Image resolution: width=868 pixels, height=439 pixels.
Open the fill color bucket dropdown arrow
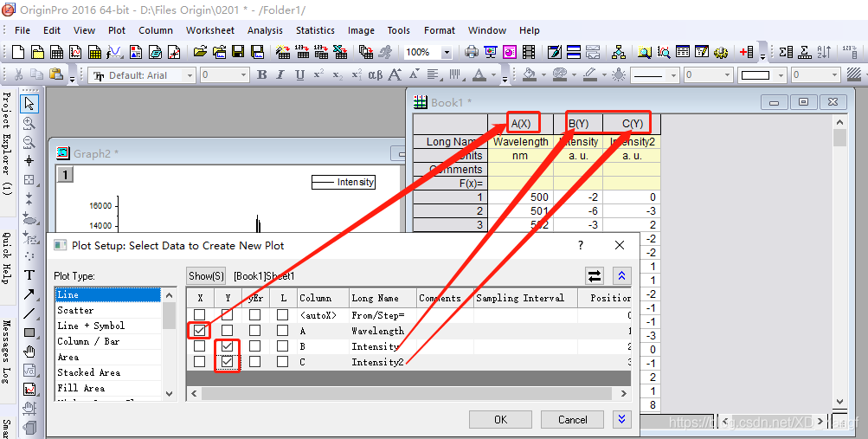pos(543,75)
